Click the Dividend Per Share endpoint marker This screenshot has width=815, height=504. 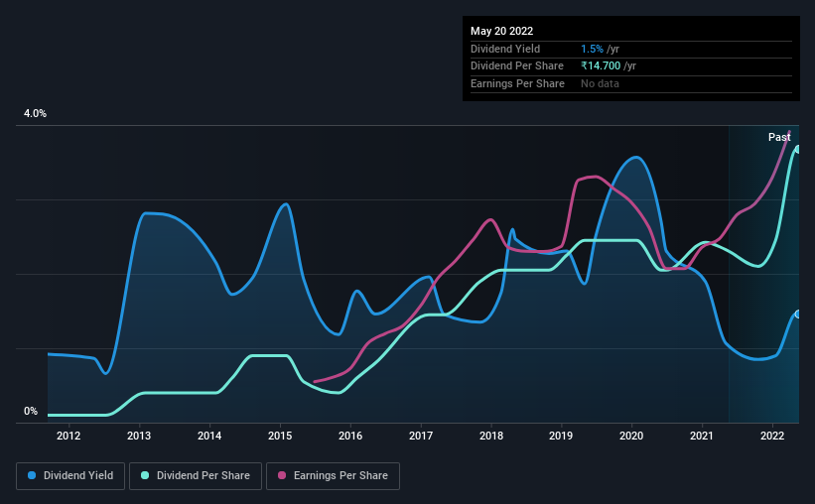[x=798, y=150]
